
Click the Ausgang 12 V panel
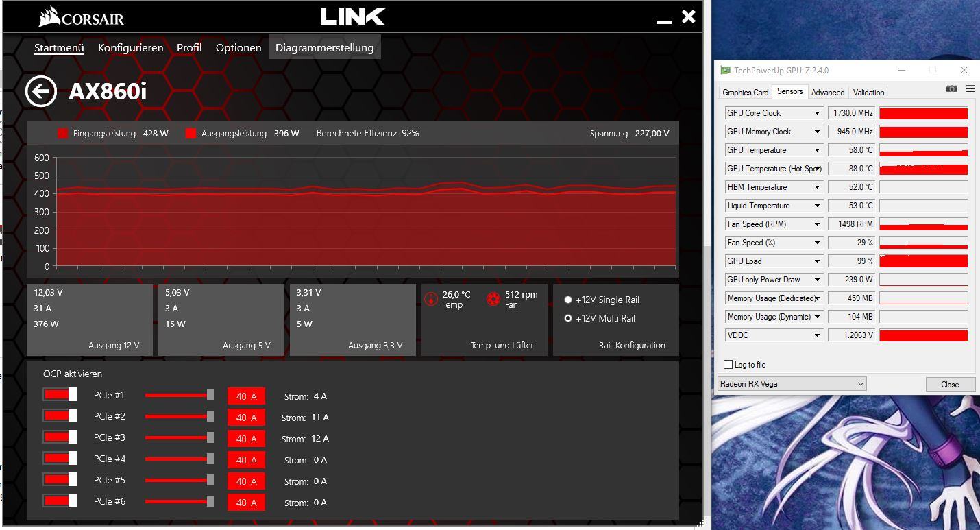click(90, 320)
